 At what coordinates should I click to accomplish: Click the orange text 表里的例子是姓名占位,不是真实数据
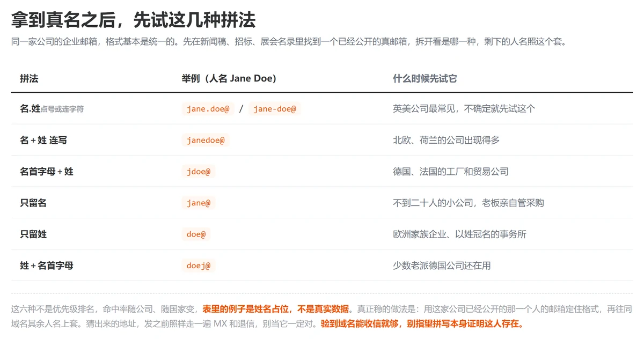(x=275, y=309)
